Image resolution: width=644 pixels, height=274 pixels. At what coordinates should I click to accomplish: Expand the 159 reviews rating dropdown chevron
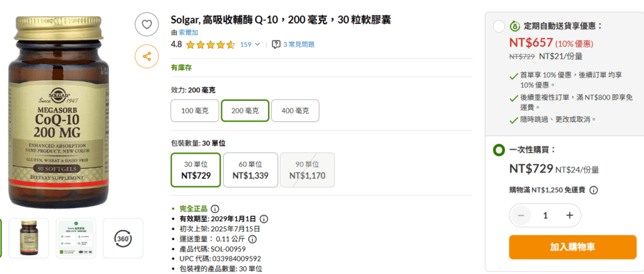click(257, 45)
